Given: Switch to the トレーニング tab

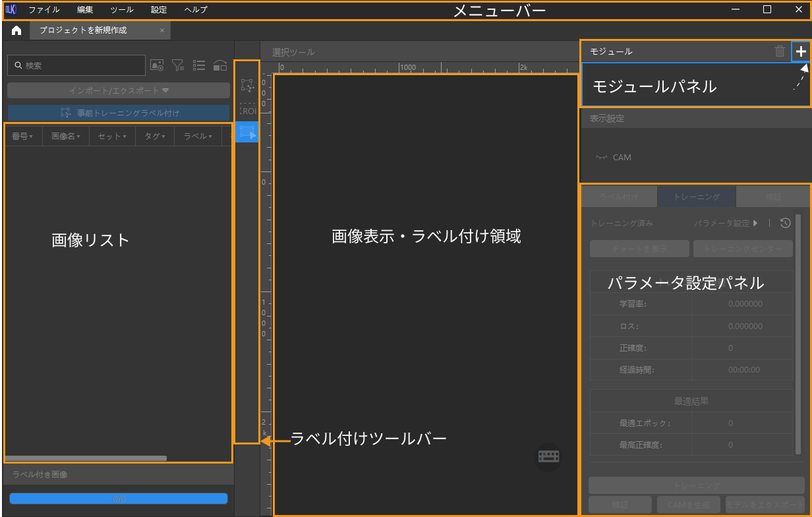Looking at the screenshot, I should 696,197.
